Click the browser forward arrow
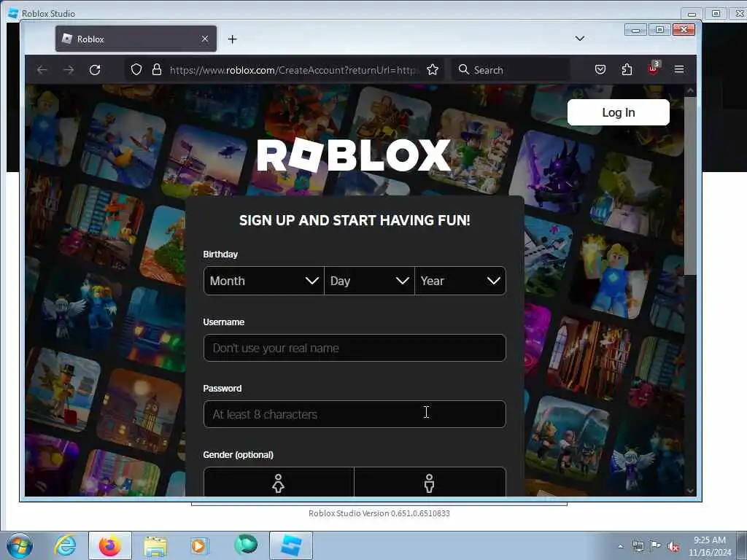This screenshot has width=747, height=560. click(69, 70)
